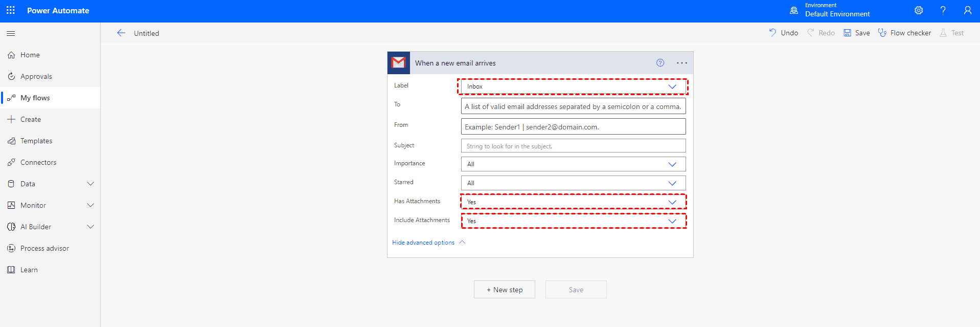Open the settings gear icon
This screenshot has width=980, height=327.
coord(919,10)
